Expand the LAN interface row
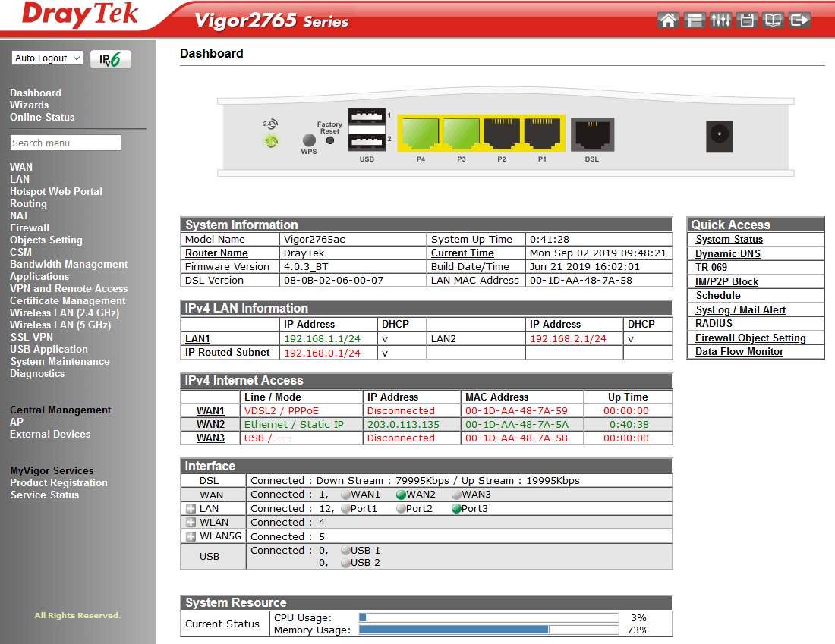This screenshot has width=835, height=644. [191, 509]
